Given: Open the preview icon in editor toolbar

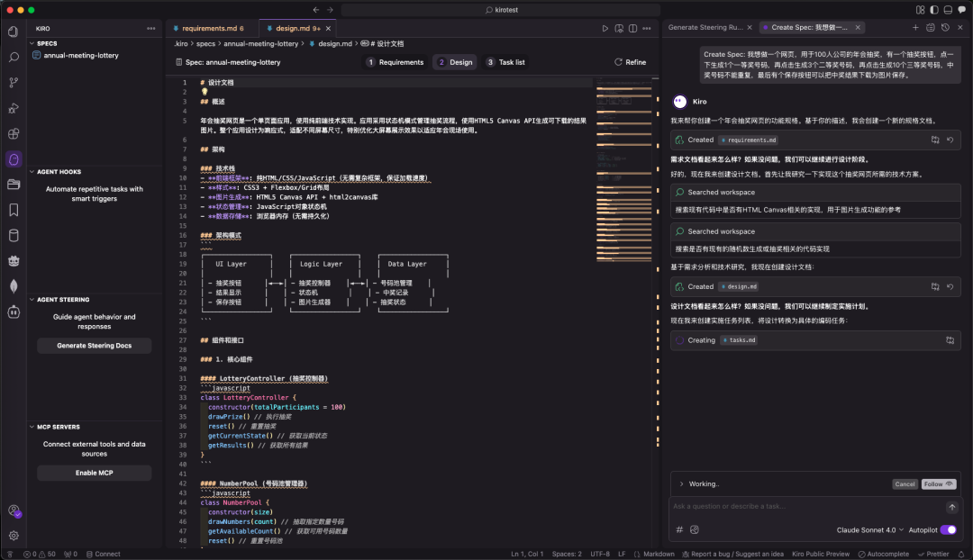Looking at the screenshot, I should [619, 29].
